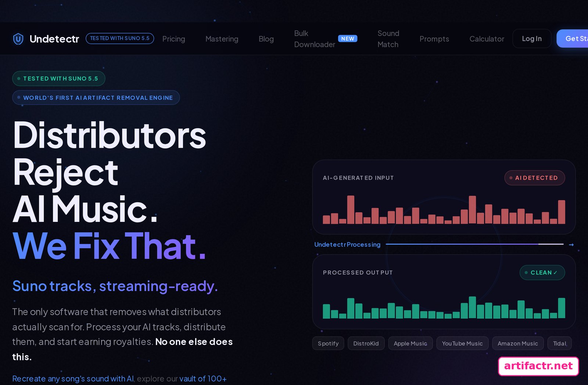Click the red AI-generated input waveform

pyautogui.click(x=444, y=209)
